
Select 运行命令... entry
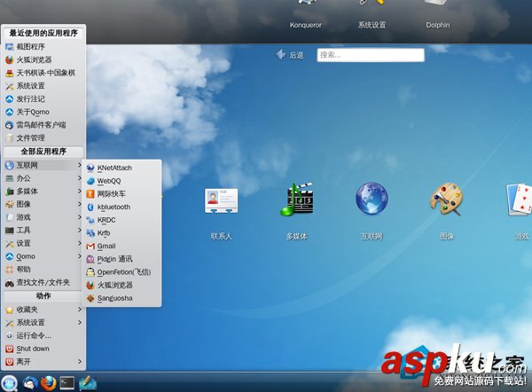tap(43, 335)
